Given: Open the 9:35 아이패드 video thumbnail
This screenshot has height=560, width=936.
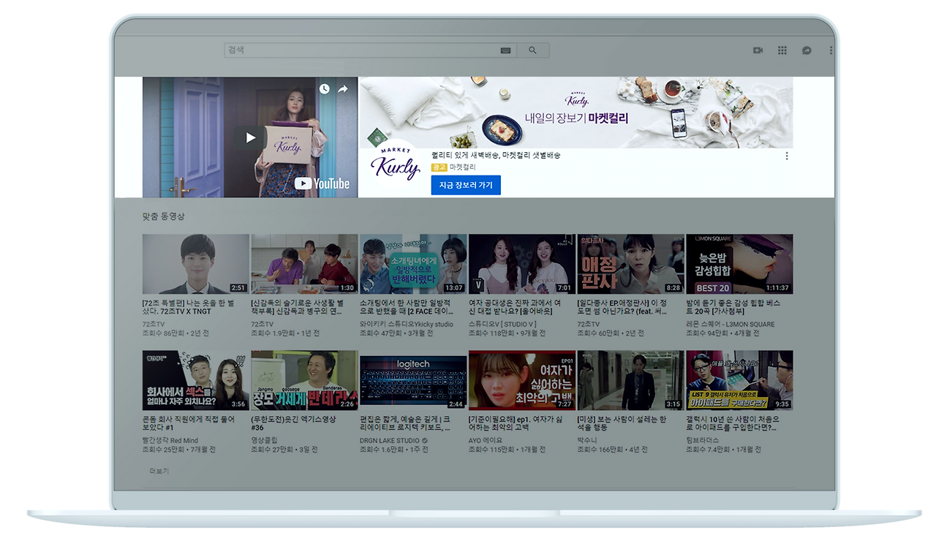Looking at the screenshot, I should click(739, 380).
